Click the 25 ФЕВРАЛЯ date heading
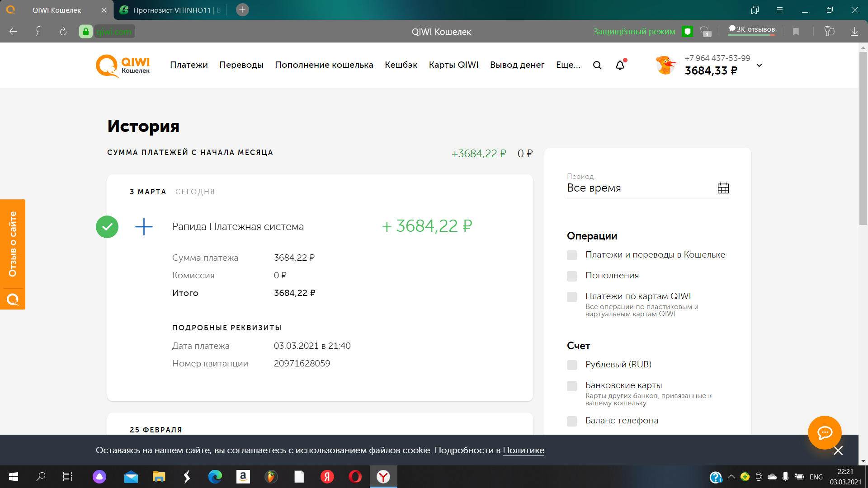Viewport: 868px width, 488px height. pyautogui.click(x=156, y=430)
